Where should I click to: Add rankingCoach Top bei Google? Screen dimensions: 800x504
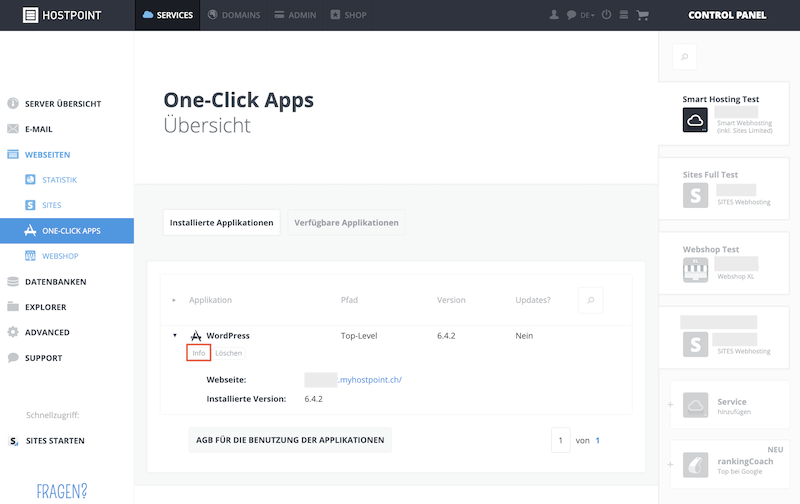(x=730, y=464)
